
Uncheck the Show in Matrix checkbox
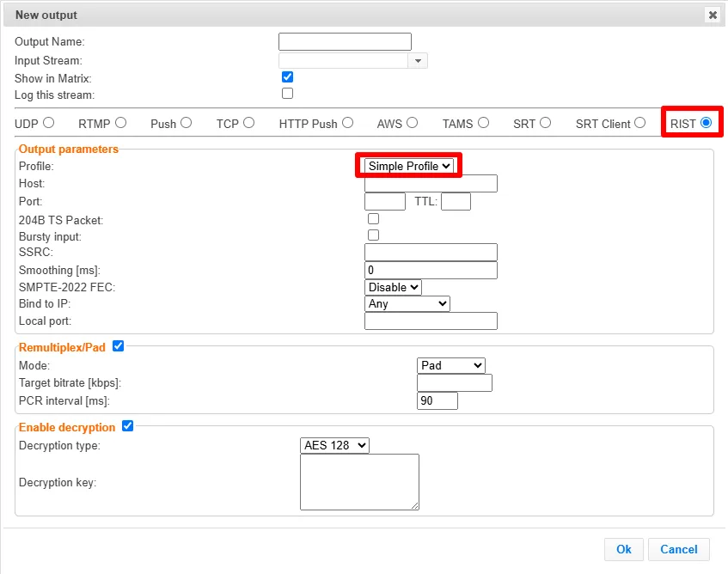pos(287,77)
